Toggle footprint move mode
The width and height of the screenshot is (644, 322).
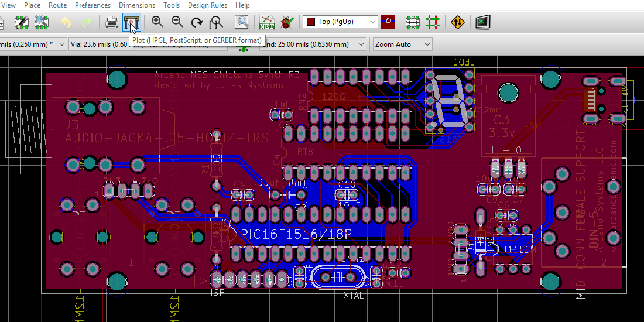coord(413,22)
